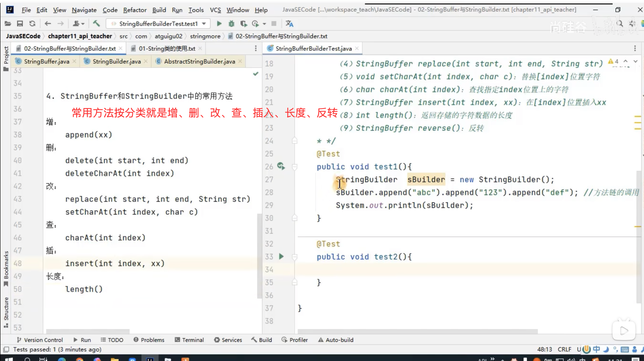Open the left editor tabs more-options menu
Viewport: 644px width, 361px height.
255,48
